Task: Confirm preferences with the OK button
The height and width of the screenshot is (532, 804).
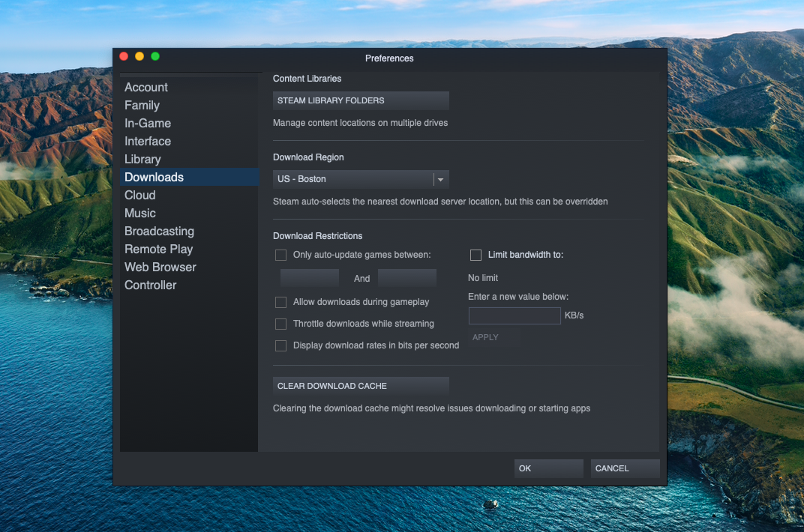Action: 548,468
